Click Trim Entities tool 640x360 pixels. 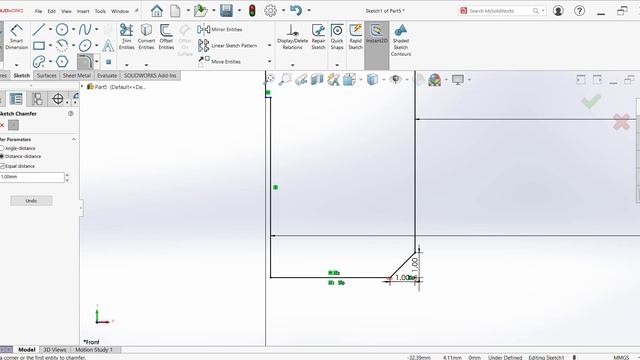[x=127, y=37]
